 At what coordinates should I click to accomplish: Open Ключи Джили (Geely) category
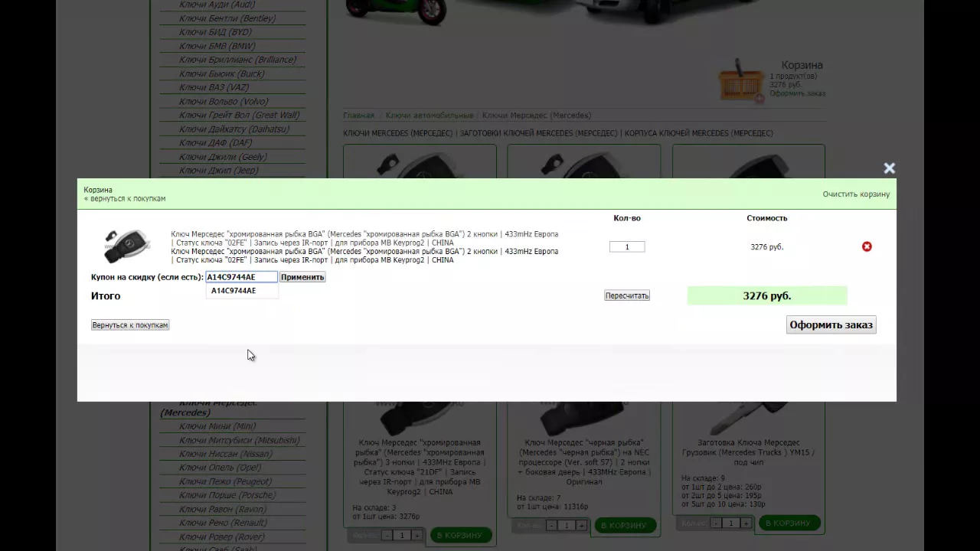[x=223, y=157]
